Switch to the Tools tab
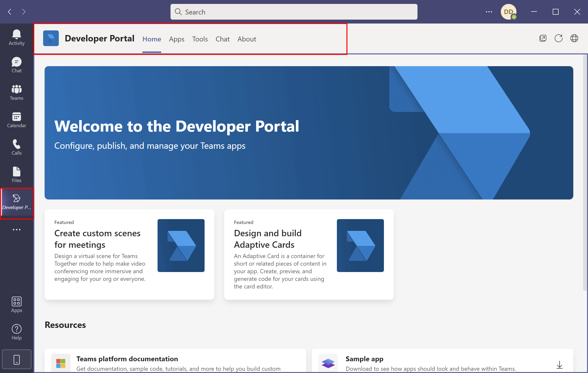The height and width of the screenshot is (373, 588). (x=200, y=39)
